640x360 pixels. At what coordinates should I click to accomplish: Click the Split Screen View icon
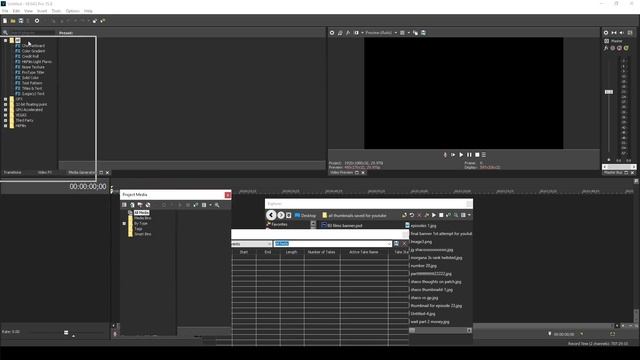tap(356, 33)
